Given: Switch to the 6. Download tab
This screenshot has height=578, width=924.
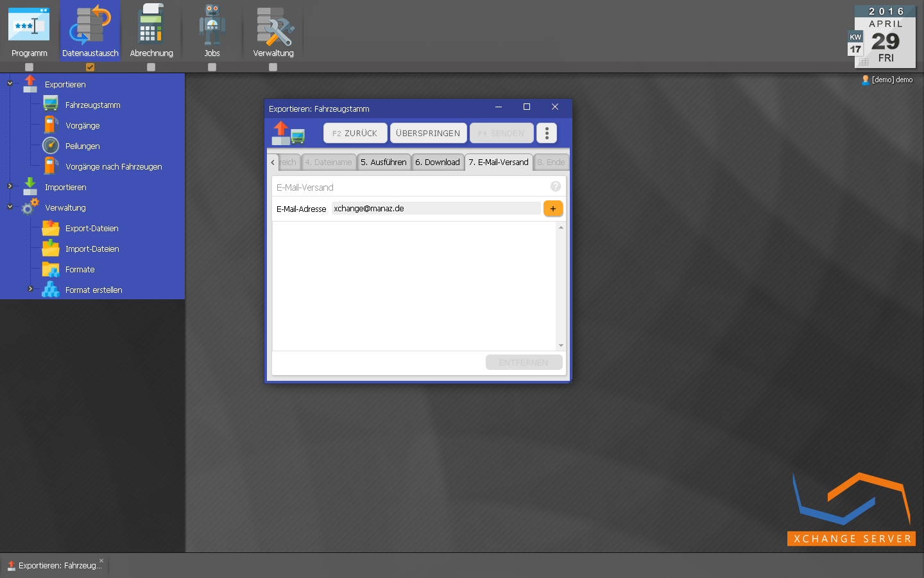Looking at the screenshot, I should point(437,162).
